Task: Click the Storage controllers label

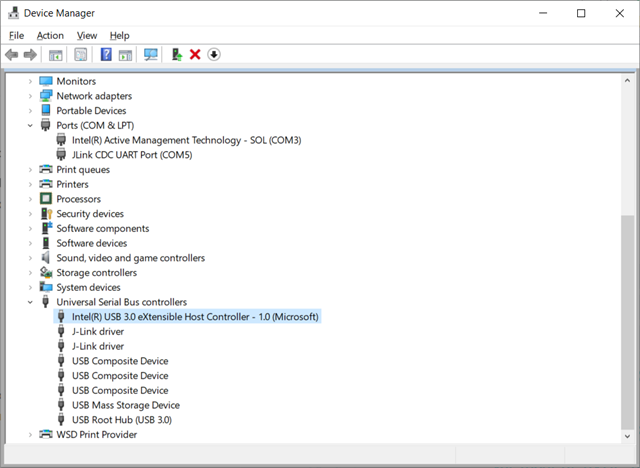Action: click(x=96, y=273)
